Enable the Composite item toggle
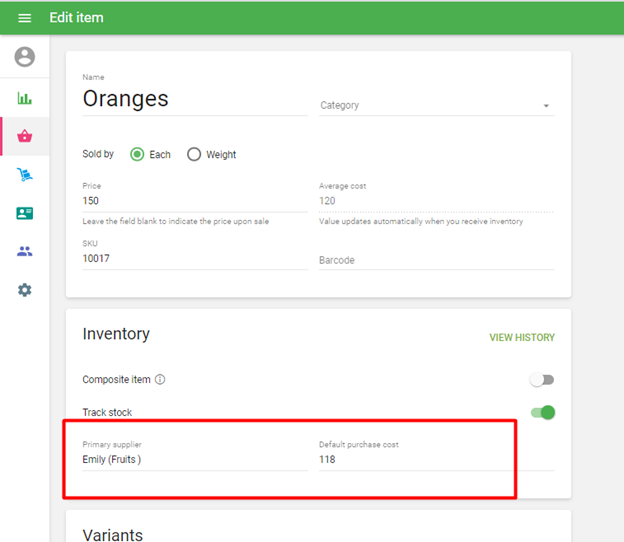Screen dimensions: 624x542 point(541,380)
